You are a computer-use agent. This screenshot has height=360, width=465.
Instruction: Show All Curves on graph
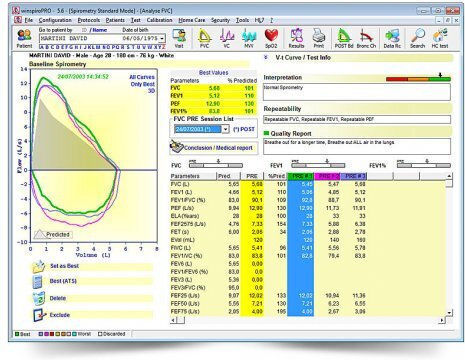142,77
